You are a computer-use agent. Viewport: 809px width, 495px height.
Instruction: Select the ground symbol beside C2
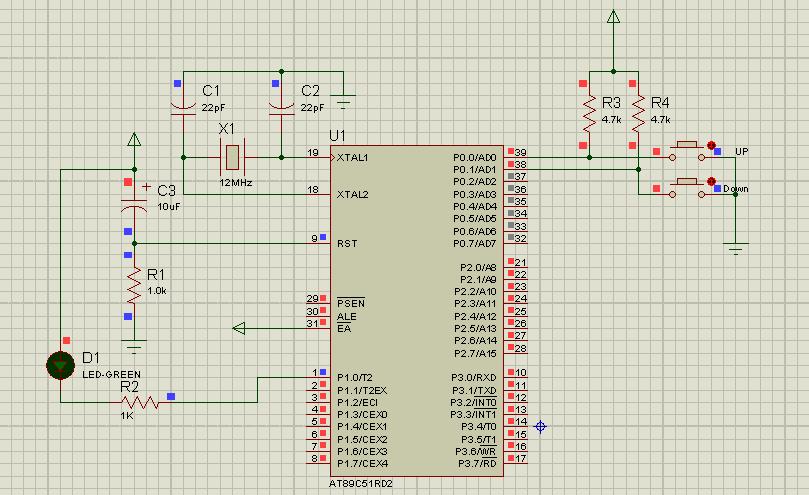point(343,99)
